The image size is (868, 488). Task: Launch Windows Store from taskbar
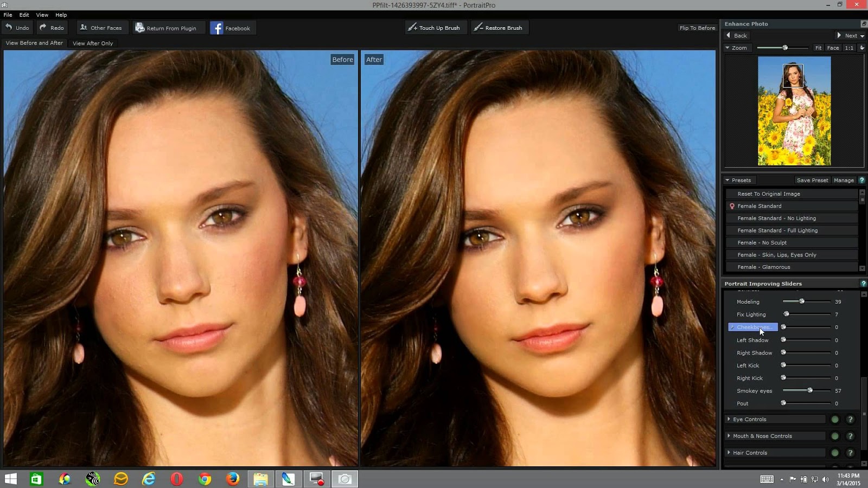(x=36, y=479)
